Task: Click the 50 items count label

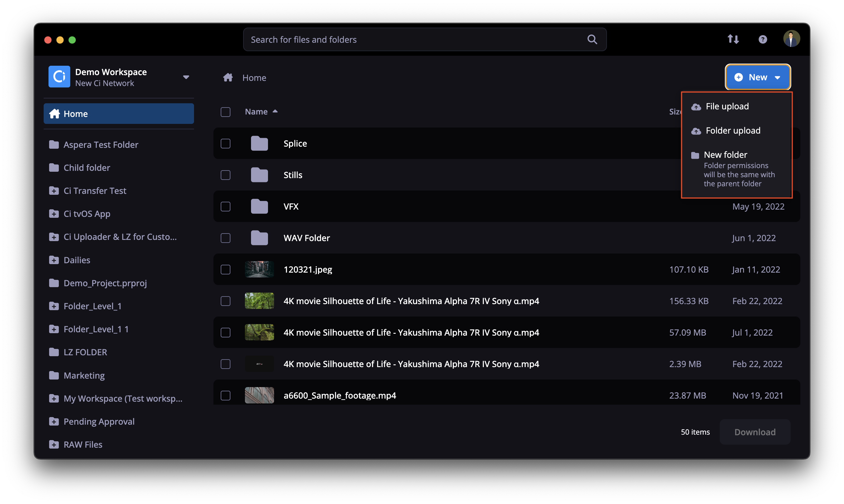Action: coord(695,432)
